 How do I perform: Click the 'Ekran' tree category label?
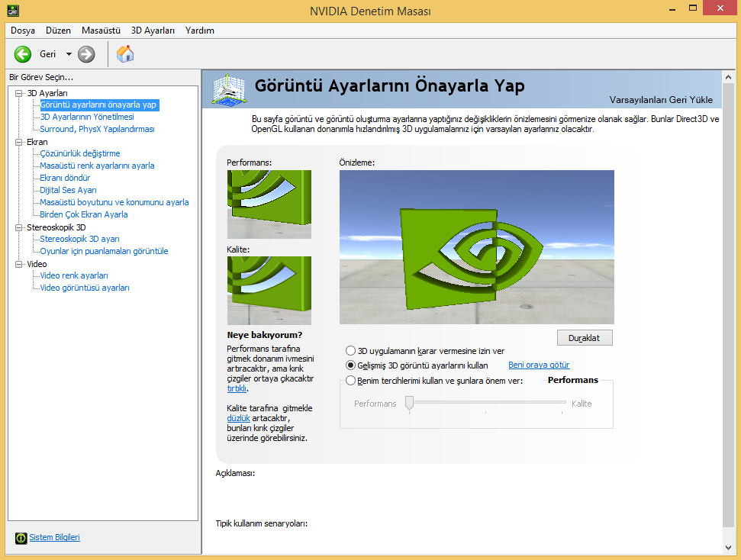click(37, 142)
